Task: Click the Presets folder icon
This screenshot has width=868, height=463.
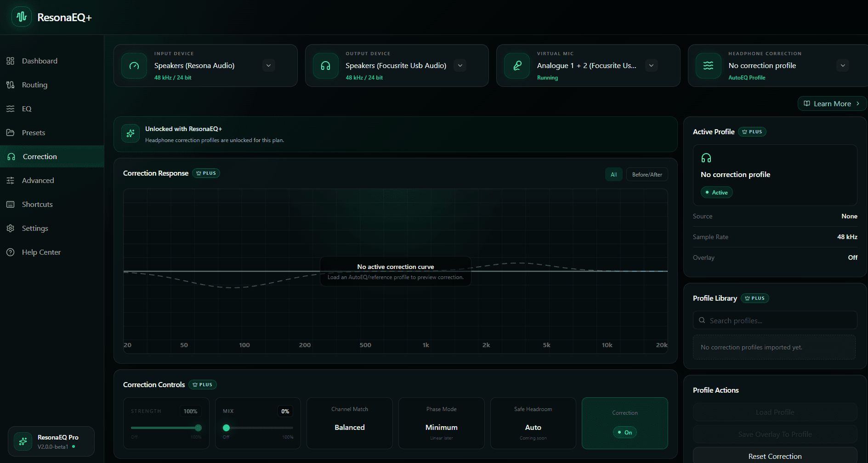Action: click(11, 132)
